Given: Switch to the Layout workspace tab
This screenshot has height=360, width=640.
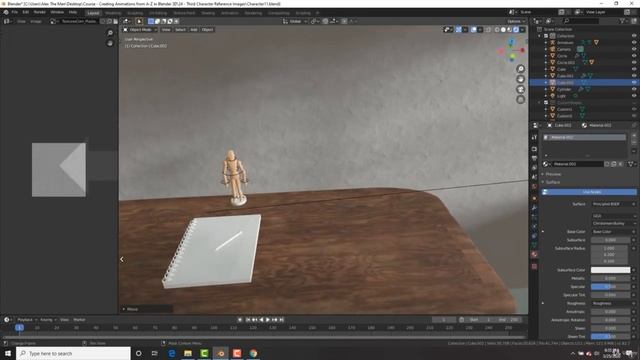Looking at the screenshot, I should click(93, 13).
